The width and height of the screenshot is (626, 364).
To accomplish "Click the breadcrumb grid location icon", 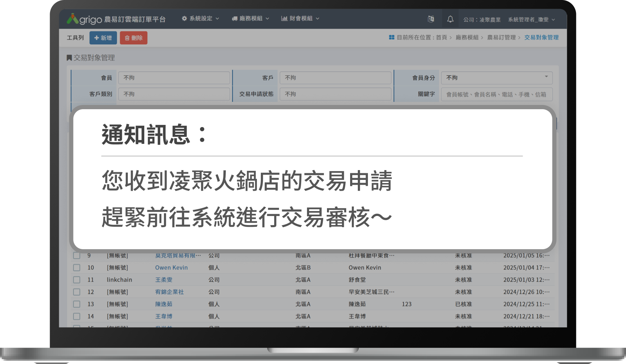I will tap(391, 37).
